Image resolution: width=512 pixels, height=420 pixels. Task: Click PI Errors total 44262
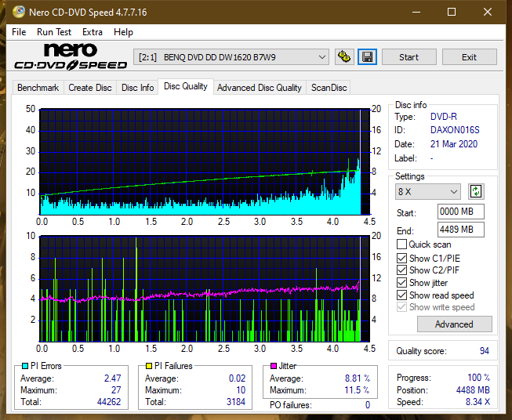pyautogui.click(x=109, y=402)
